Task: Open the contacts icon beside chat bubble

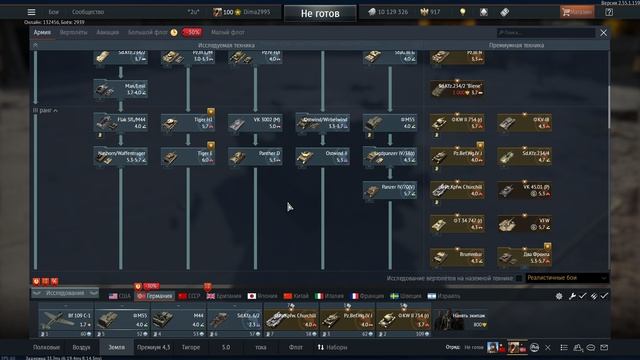Action: pos(578,347)
